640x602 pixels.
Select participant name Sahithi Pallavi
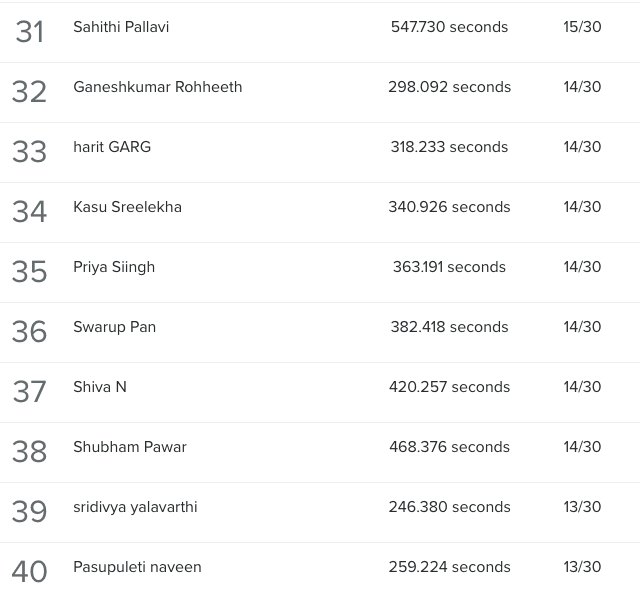(x=121, y=27)
